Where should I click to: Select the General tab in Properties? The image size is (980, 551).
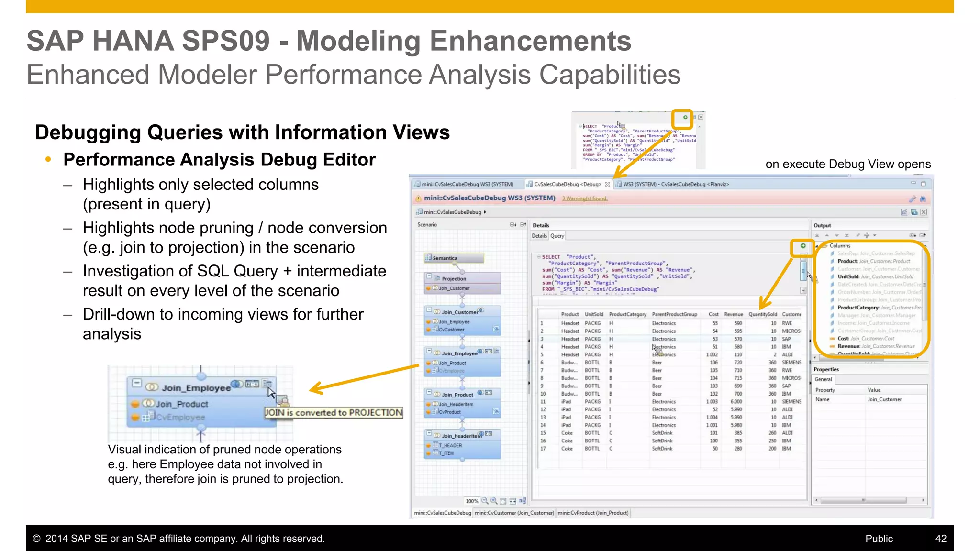(x=824, y=379)
